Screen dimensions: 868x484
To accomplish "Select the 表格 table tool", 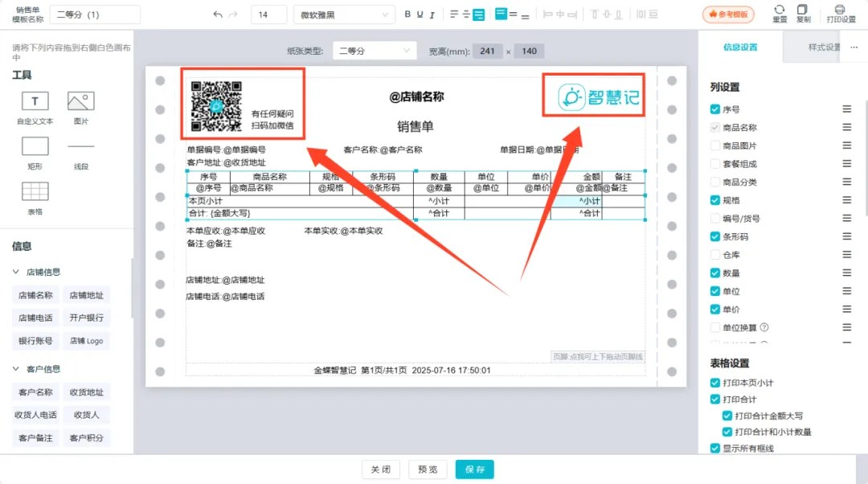I will point(35,199).
